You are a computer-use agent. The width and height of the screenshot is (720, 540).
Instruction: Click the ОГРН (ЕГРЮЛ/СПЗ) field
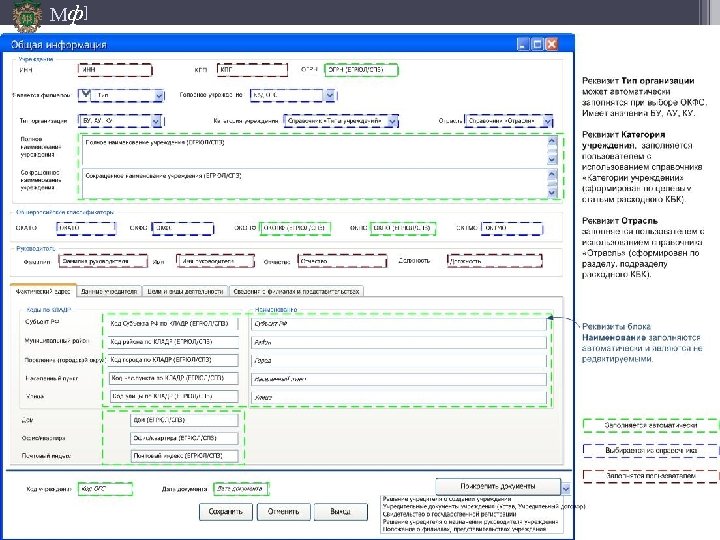[361, 70]
